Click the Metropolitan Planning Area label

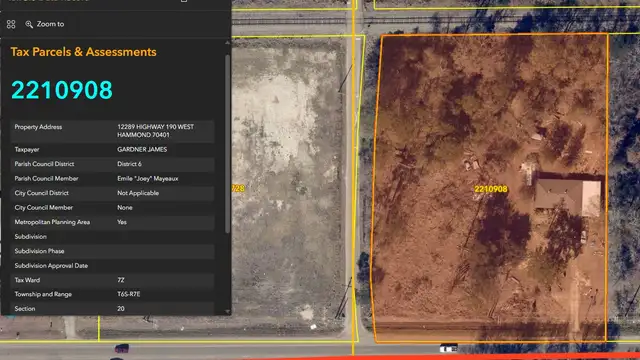point(52,222)
